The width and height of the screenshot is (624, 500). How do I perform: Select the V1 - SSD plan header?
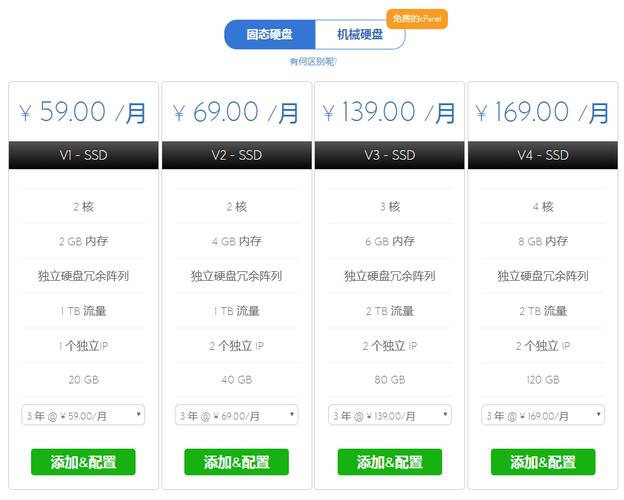coord(84,155)
